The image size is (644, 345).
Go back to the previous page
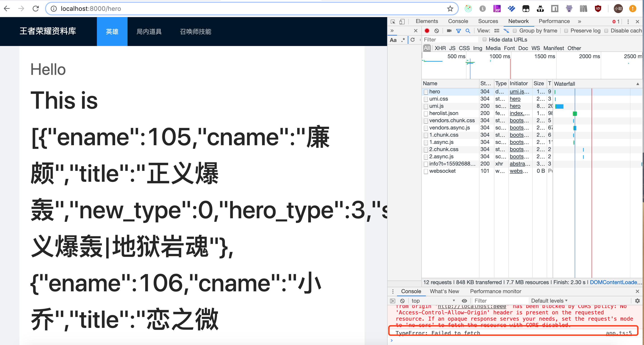[x=7, y=9]
